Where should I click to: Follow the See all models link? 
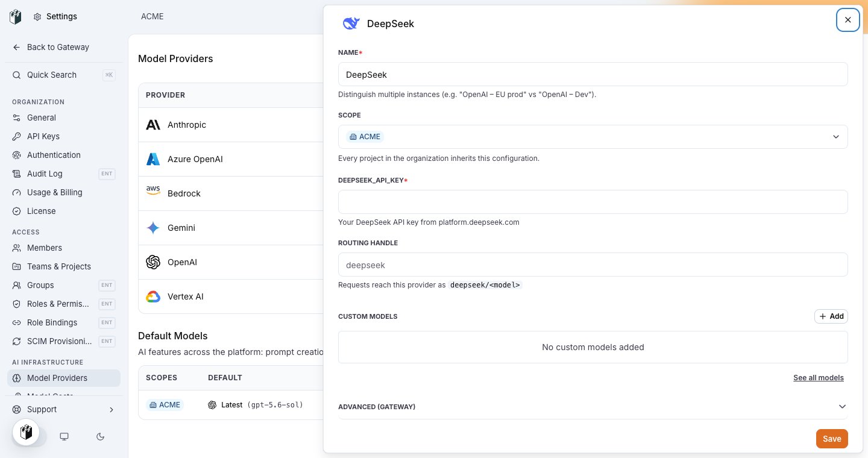point(819,378)
